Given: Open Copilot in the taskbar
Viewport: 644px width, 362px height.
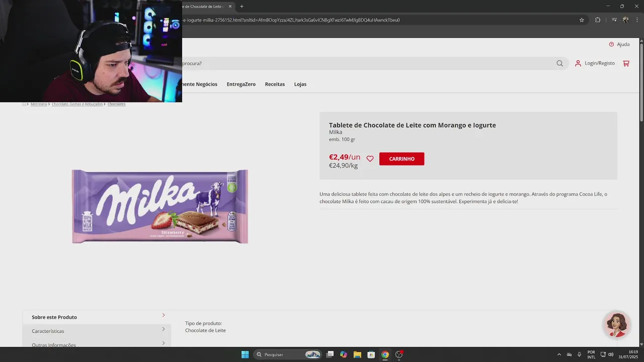Looking at the screenshot, I should (x=344, y=354).
